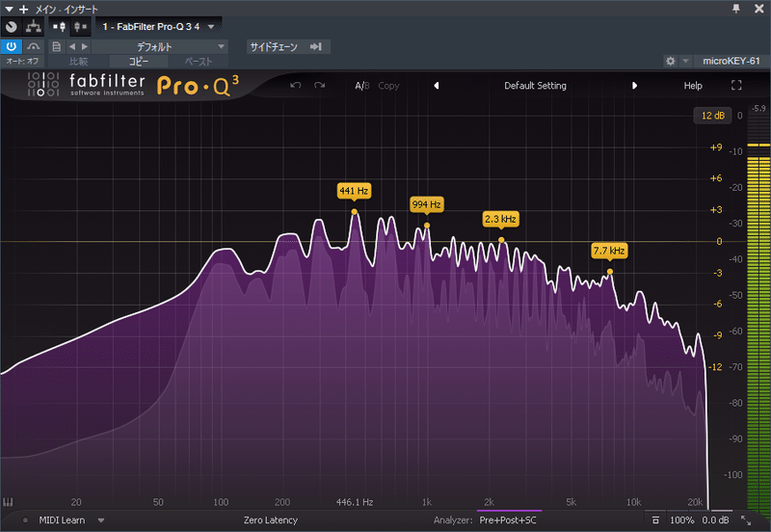Go to previous host preset

point(72,46)
